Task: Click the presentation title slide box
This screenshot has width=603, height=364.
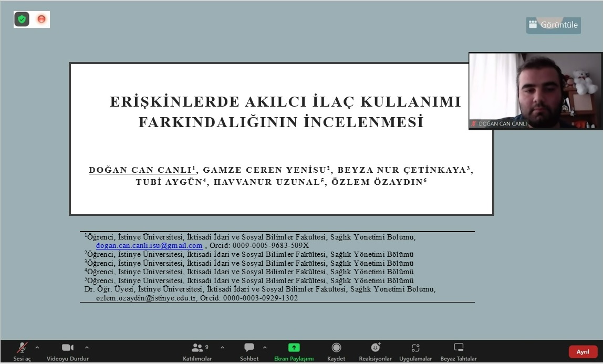Action: [x=282, y=139]
